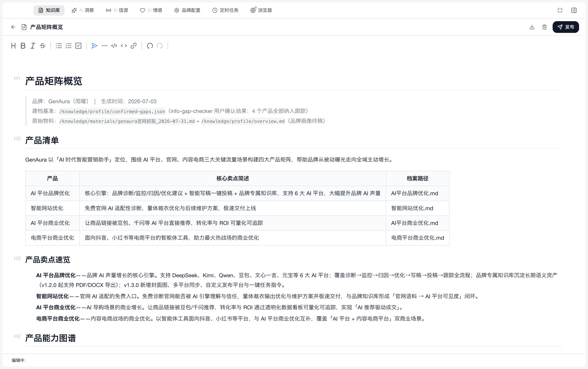Go back with the left arrow

[x=13, y=27]
